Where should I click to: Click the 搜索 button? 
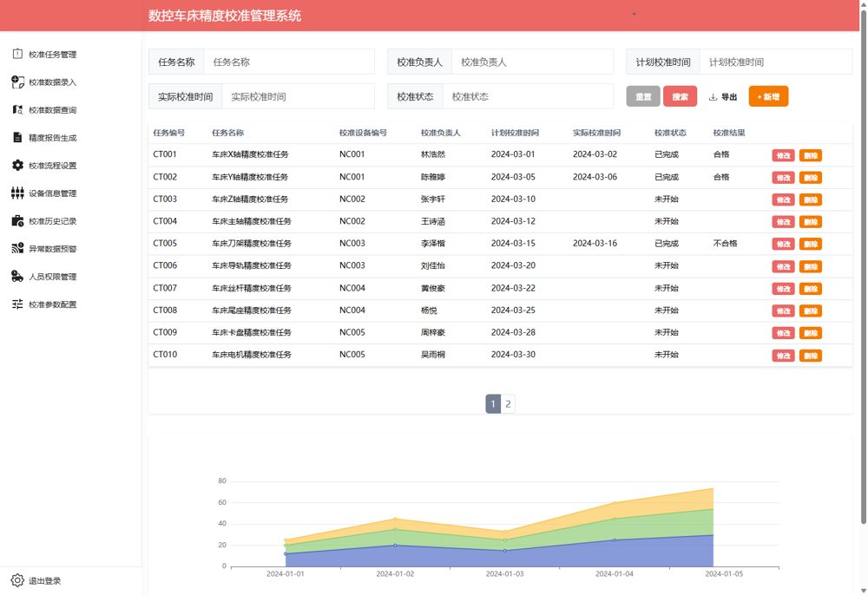tap(680, 96)
